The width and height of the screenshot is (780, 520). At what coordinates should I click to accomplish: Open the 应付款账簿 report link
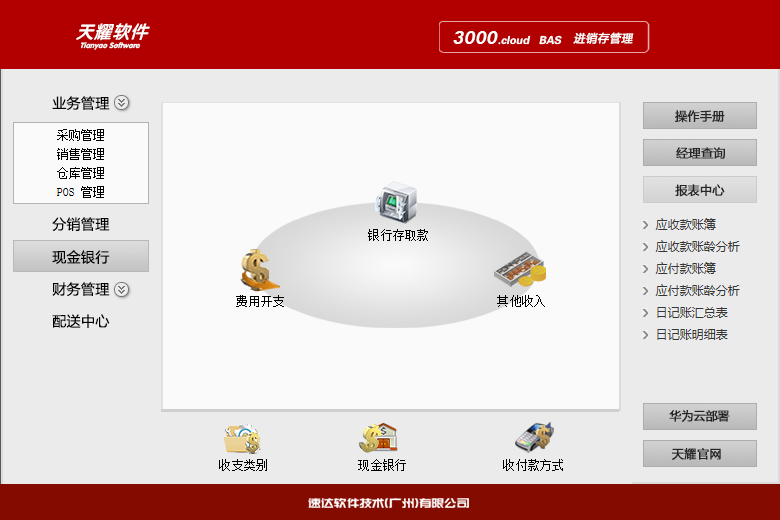click(x=685, y=269)
